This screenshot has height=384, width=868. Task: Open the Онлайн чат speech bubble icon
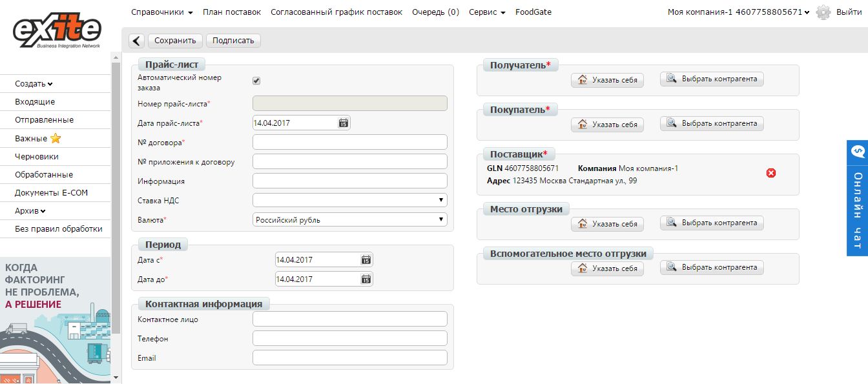tap(857, 151)
